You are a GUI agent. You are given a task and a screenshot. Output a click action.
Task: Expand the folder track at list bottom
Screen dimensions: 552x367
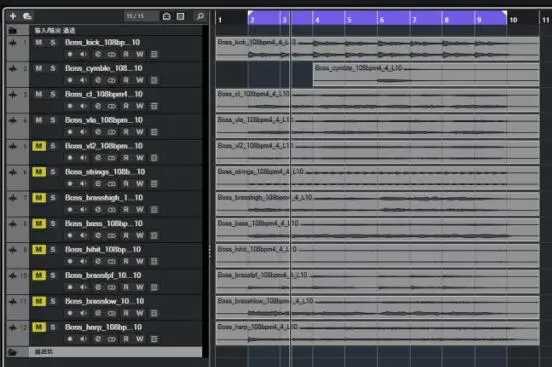click(13, 352)
